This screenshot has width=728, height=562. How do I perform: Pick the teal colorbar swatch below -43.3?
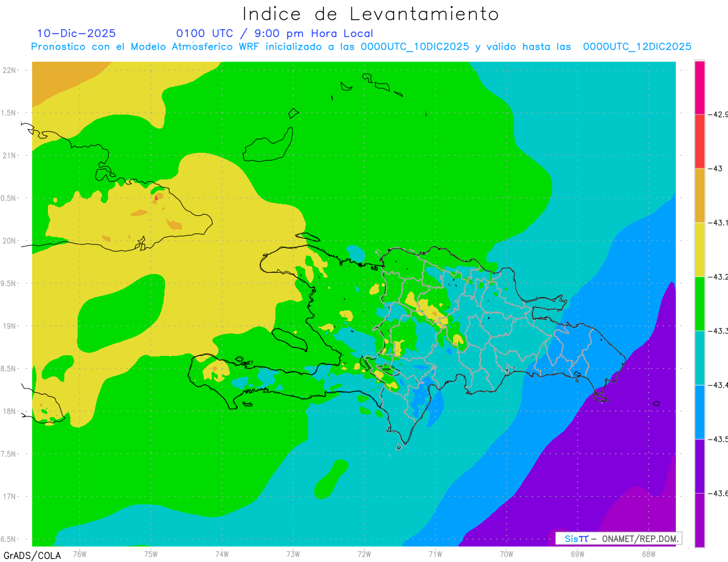click(699, 358)
